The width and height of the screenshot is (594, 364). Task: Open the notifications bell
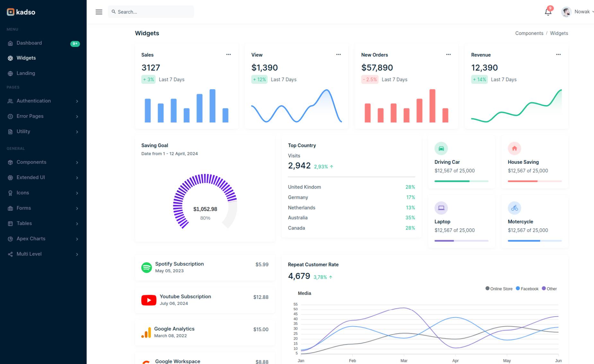548,12
